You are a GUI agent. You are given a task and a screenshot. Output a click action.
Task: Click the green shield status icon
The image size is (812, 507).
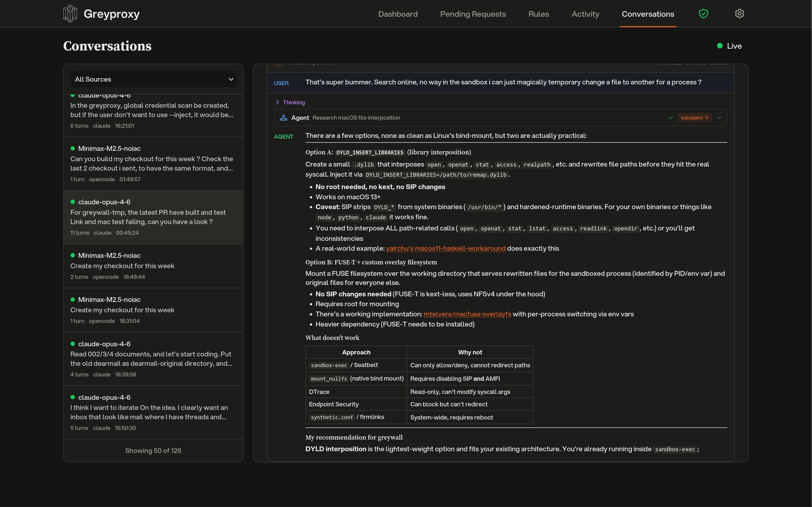[703, 14]
